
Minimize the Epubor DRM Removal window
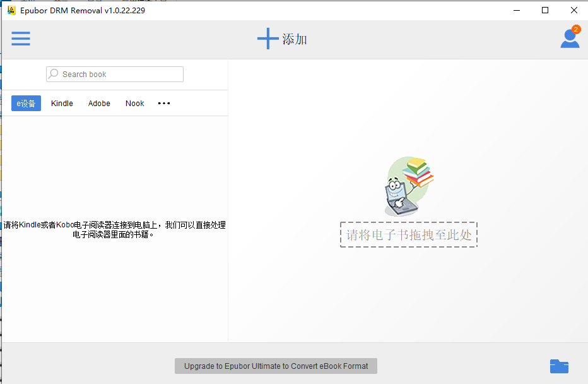(x=517, y=11)
